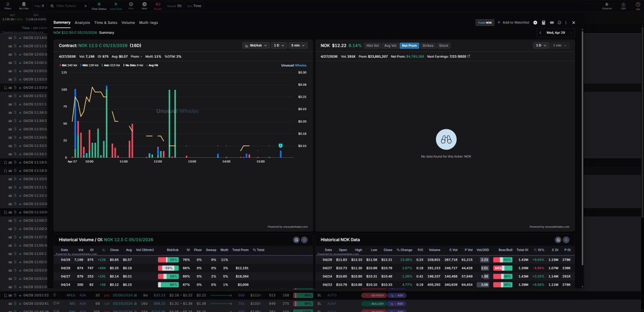
Task: Click the Flow Status indicator icon
Action: click(99, 4)
